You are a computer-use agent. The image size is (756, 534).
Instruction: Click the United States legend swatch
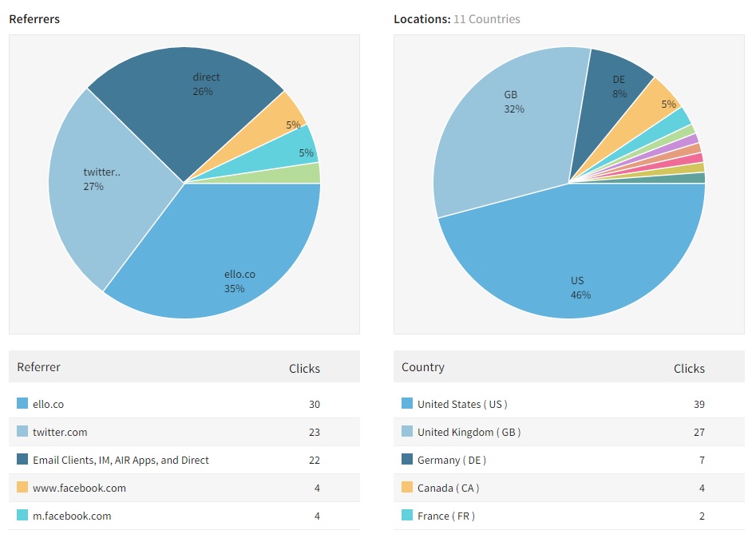[407, 403]
